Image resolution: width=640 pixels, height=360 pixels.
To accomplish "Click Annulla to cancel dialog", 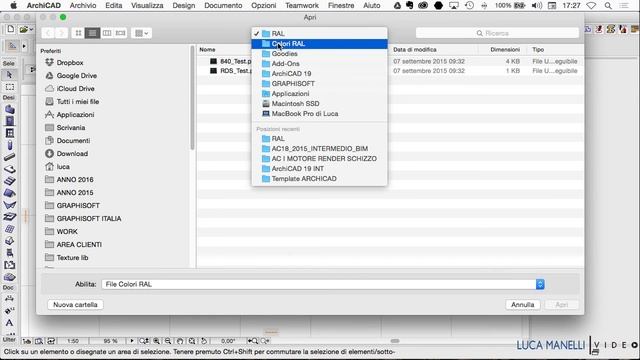I will click(522, 305).
